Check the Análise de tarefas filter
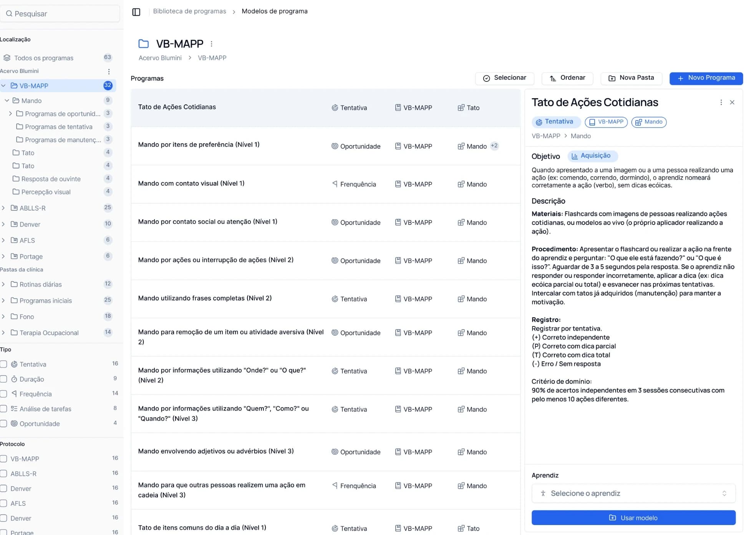 pyautogui.click(x=4, y=409)
